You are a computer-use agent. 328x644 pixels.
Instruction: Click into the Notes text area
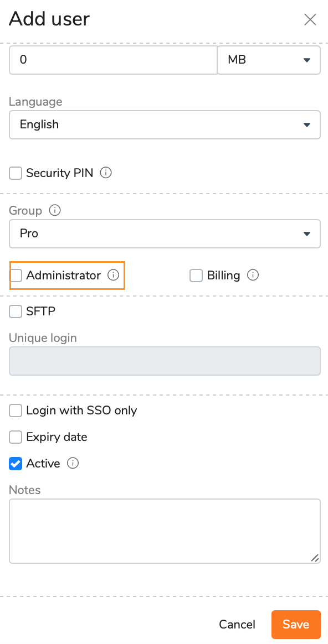pyautogui.click(x=165, y=531)
